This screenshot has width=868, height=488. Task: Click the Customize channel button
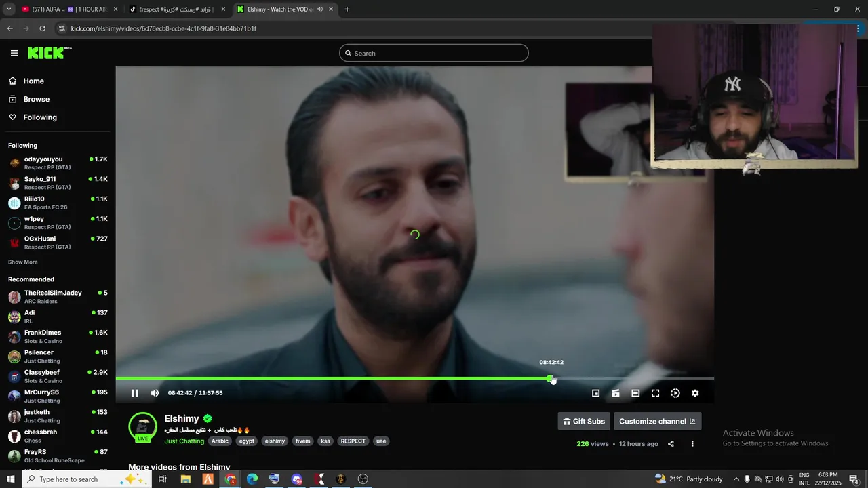[657, 421]
